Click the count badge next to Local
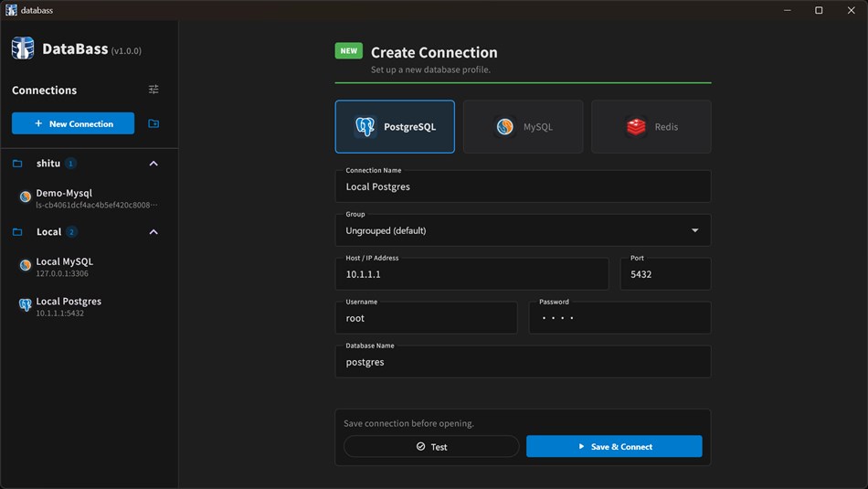 pos(71,232)
